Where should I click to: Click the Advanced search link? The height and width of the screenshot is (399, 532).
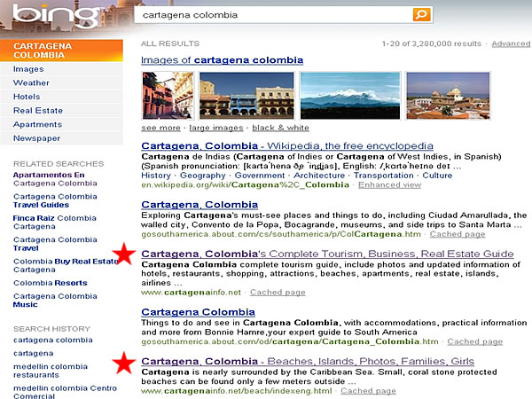click(511, 43)
